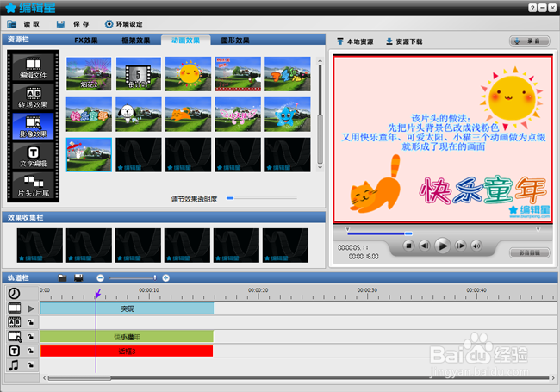Screen dimensions: 560x392
Task: Click the timeline horizontal scrollbar
Action: tap(79, 378)
